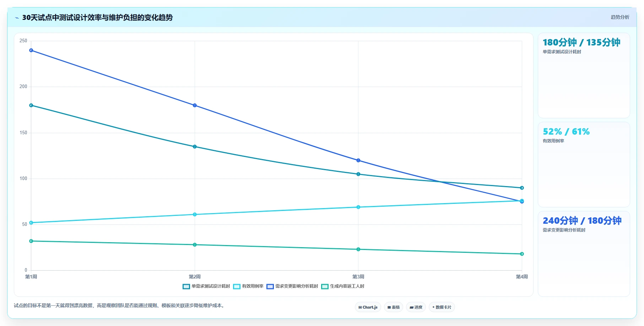Select the green 18 data point at 第4周
This screenshot has width=644, height=326.
(x=522, y=254)
